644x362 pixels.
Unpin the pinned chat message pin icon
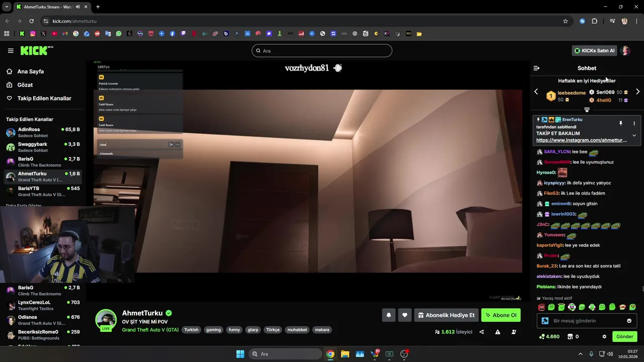click(x=620, y=123)
